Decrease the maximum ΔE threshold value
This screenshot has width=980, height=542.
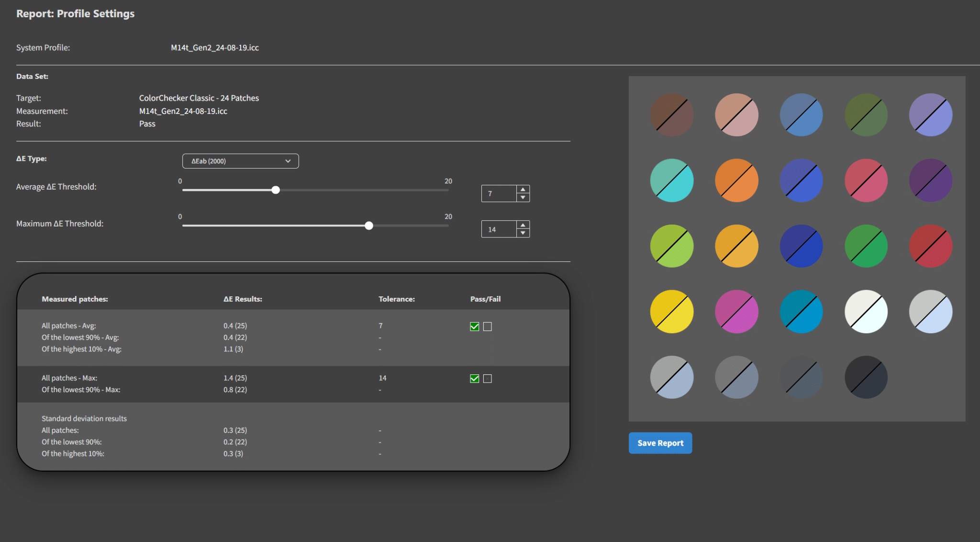click(523, 233)
